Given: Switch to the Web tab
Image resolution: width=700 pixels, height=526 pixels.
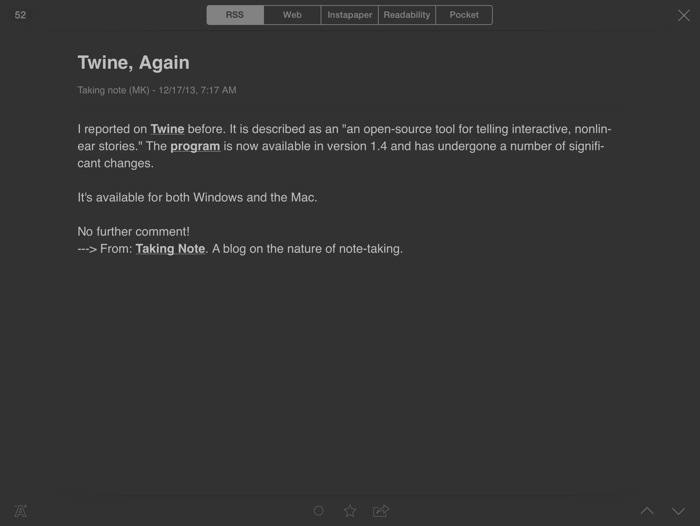Looking at the screenshot, I should point(292,15).
